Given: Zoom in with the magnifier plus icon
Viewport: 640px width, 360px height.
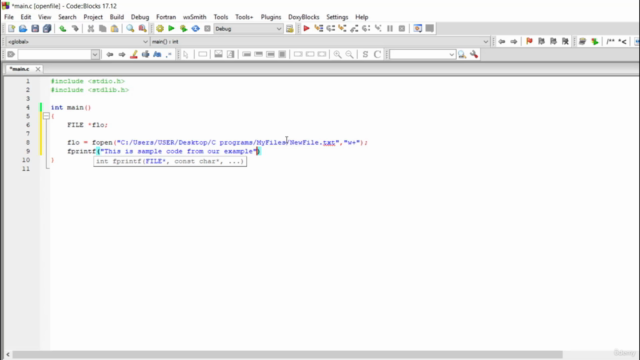Looking at the screenshot, I should tap(337, 54).
